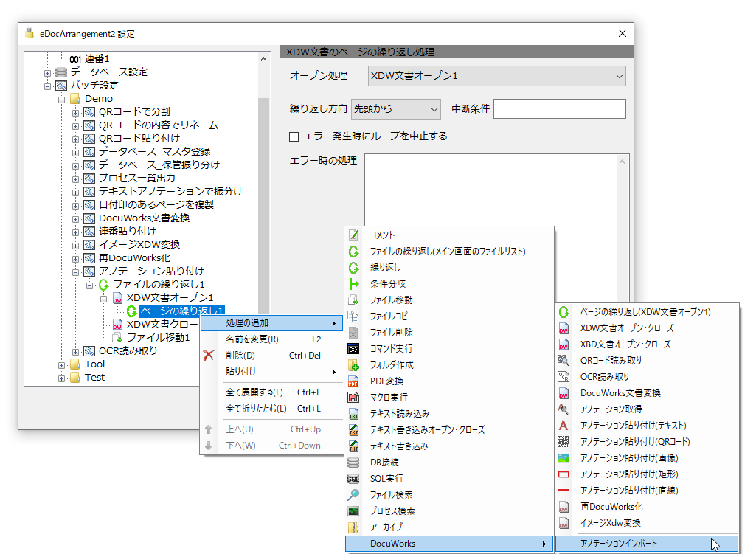This screenshot has width=756, height=554.
Task: Click the ファイル検索 magnifier icon
Action: [x=353, y=495]
